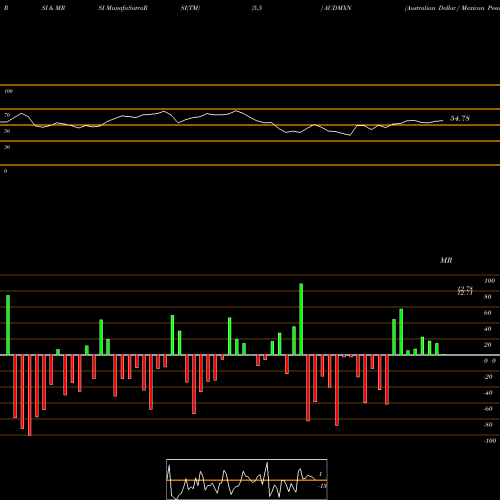Click the MR axis label 60
Screen dimensions: 500x500
click(x=488, y=313)
